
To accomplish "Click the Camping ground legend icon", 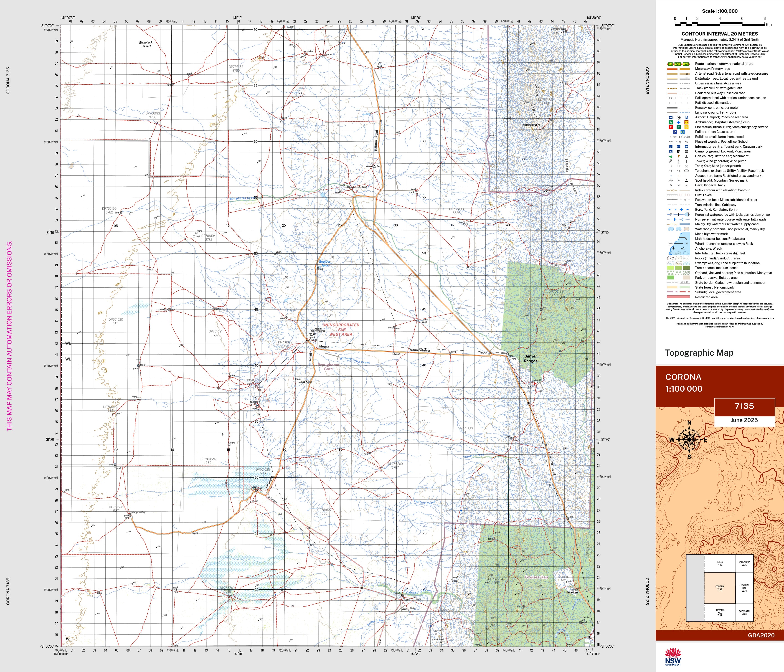I will [x=671, y=151].
